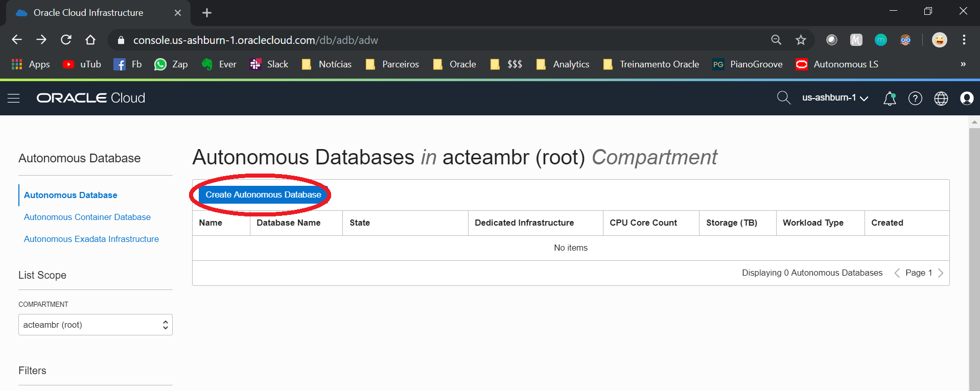
Task: Open a new browser tab with plus
Action: point(207,13)
